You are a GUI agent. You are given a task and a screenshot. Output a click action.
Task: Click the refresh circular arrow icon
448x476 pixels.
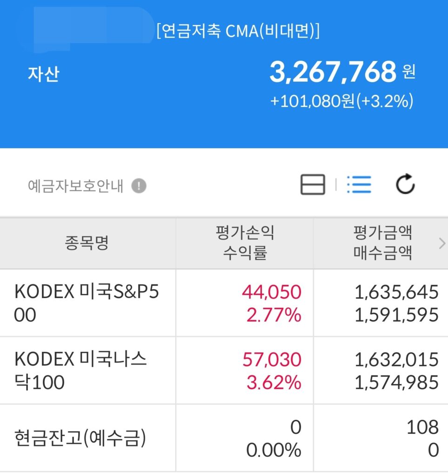[x=405, y=184]
